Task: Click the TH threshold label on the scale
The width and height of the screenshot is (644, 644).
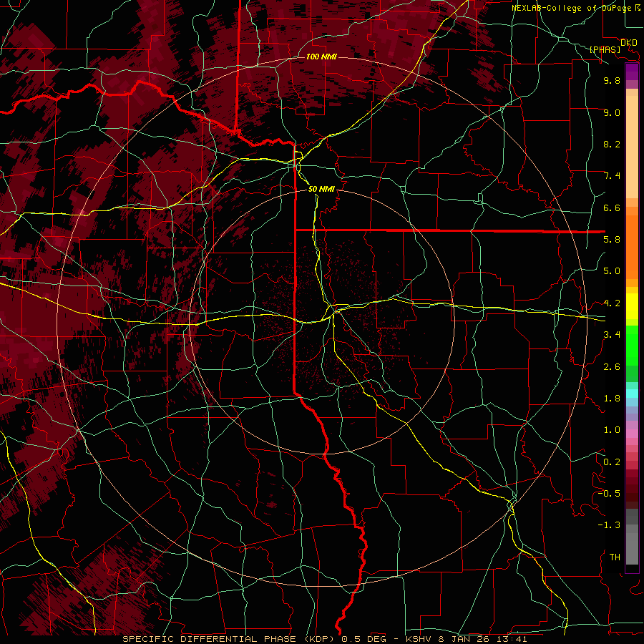Action: click(615, 557)
